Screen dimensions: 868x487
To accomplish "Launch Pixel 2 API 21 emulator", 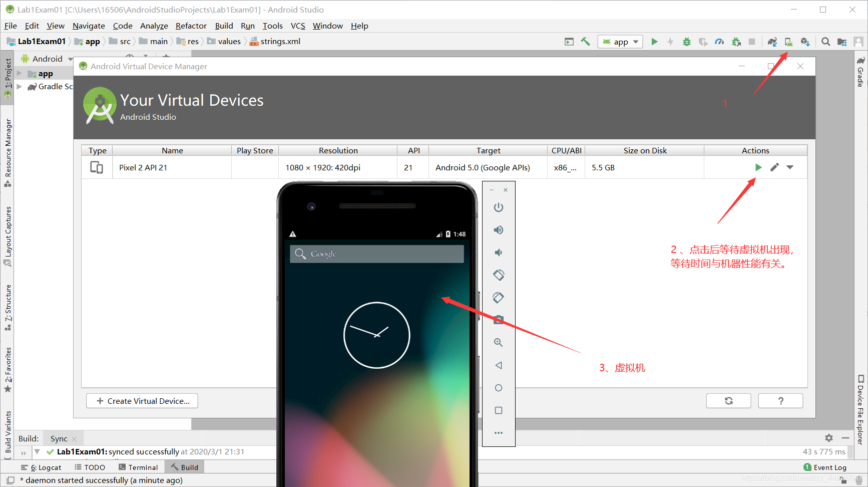I will (758, 167).
